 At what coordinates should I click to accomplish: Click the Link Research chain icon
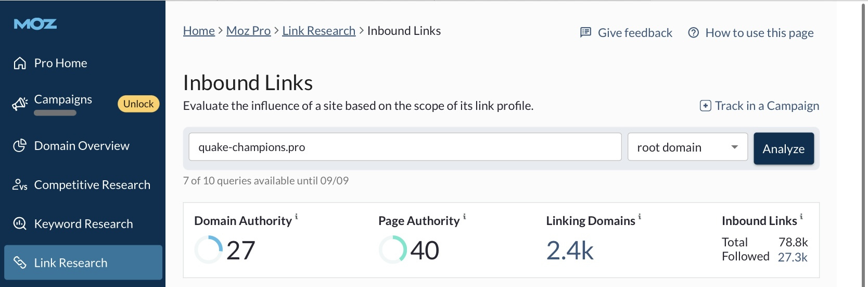[x=20, y=263]
